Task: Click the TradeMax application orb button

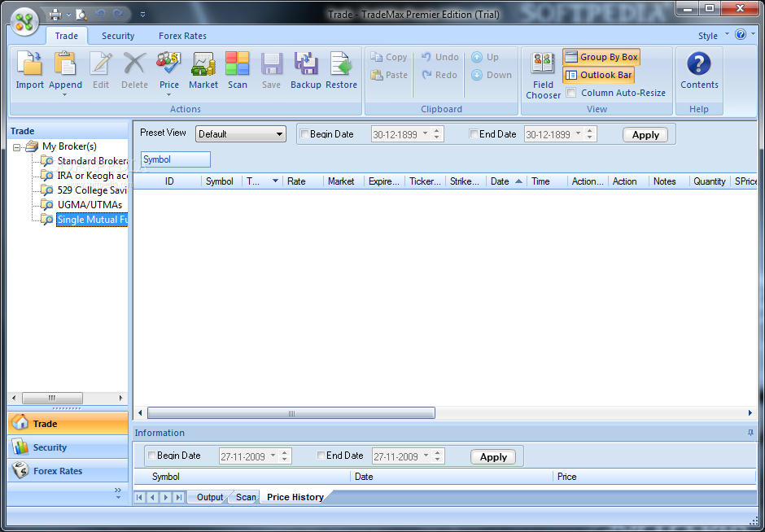Action: pos(25,21)
